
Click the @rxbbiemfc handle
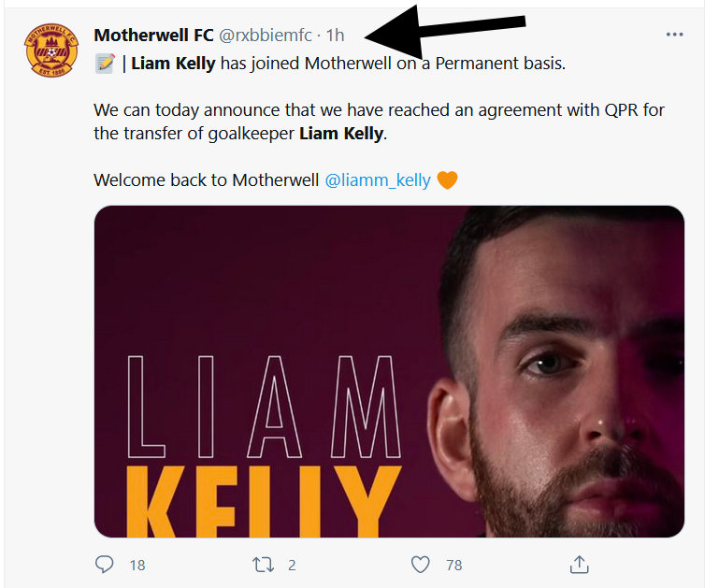tap(266, 36)
